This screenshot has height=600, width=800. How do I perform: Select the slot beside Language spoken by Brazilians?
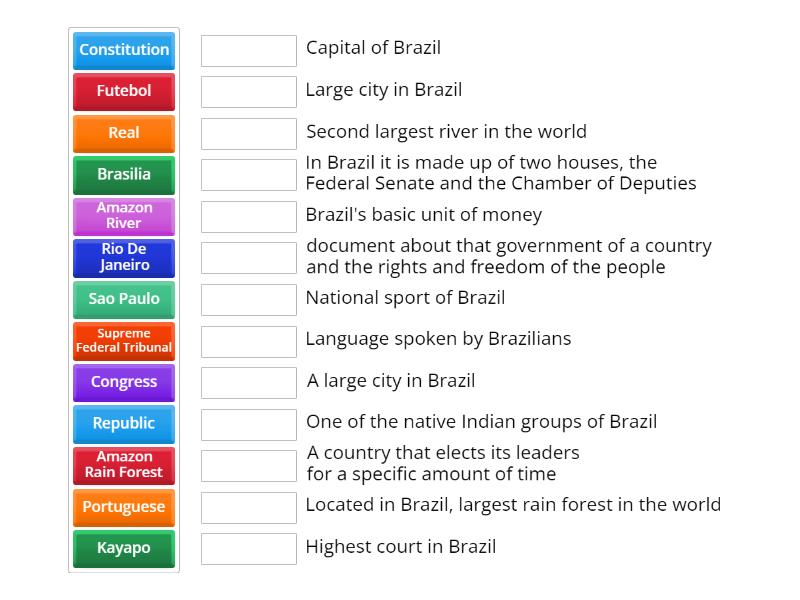click(x=248, y=340)
